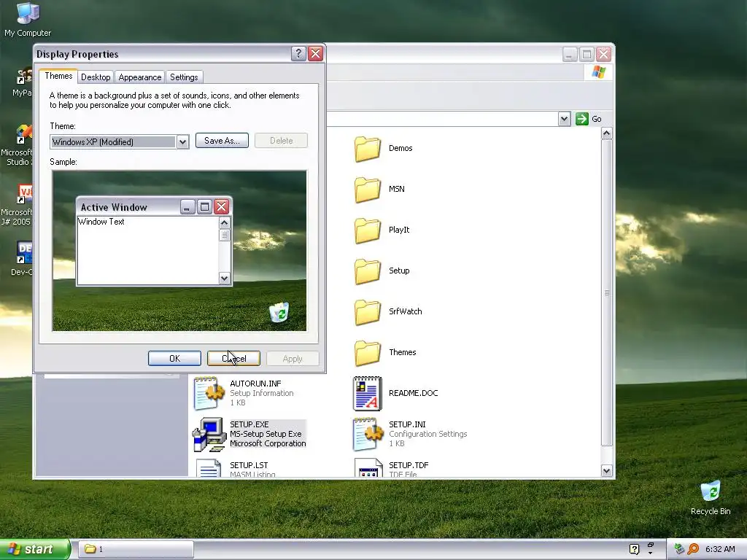The width and height of the screenshot is (747, 560).
Task: Open the MSN folder icon
Action: pos(368,190)
